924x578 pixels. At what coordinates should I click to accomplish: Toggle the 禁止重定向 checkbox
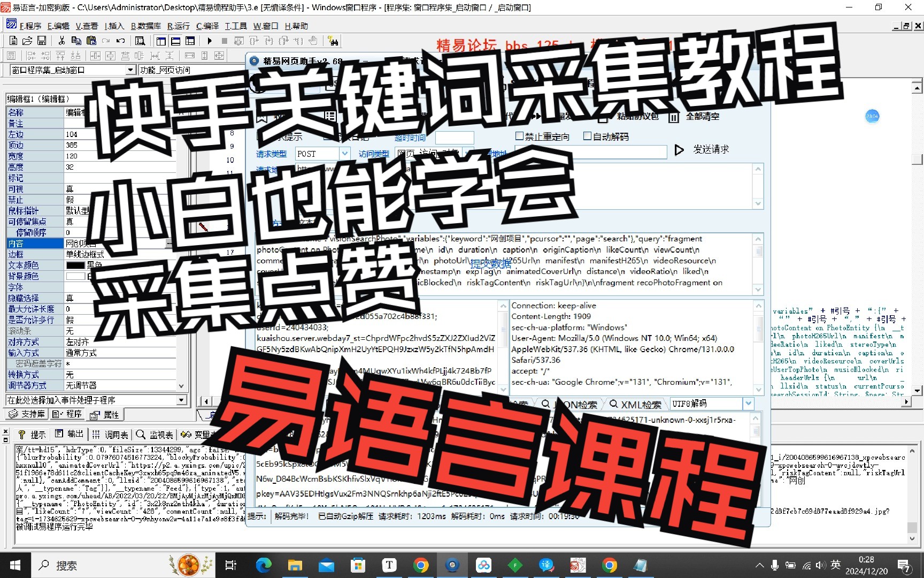pos(519,136)
